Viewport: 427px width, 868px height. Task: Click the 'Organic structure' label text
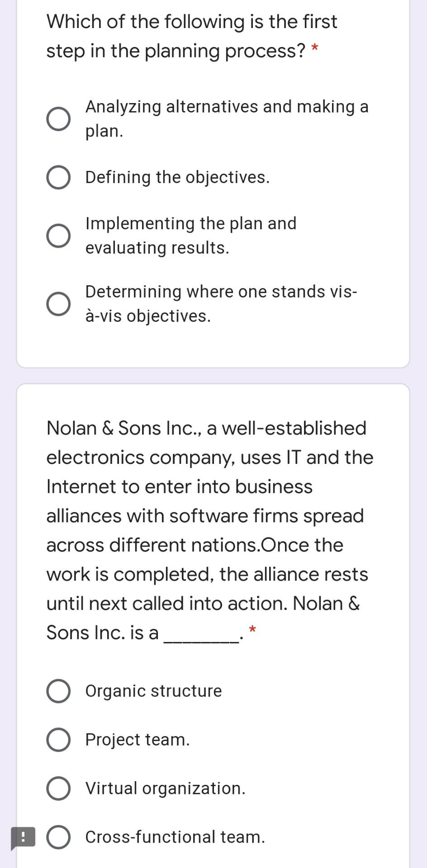[153, 690]
